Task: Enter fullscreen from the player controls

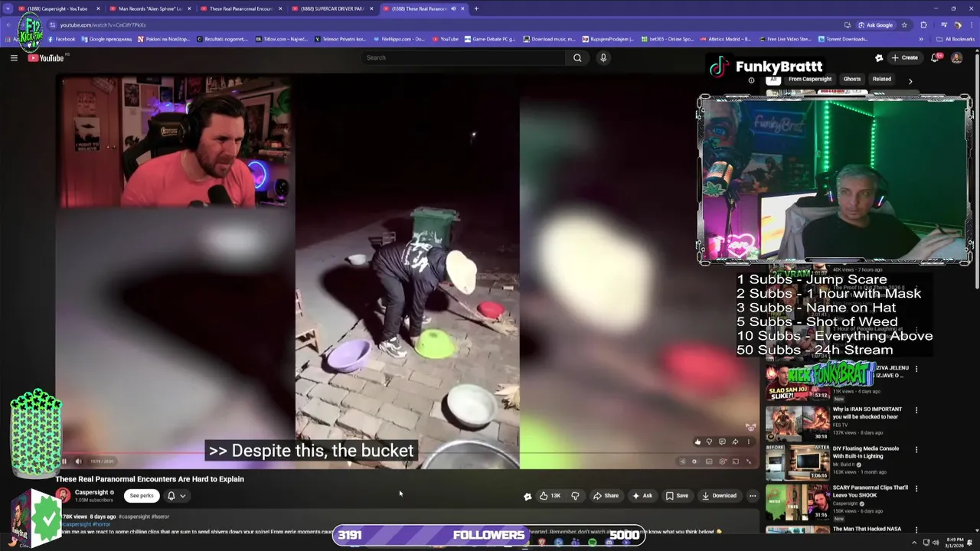Action: click(749, 461)
